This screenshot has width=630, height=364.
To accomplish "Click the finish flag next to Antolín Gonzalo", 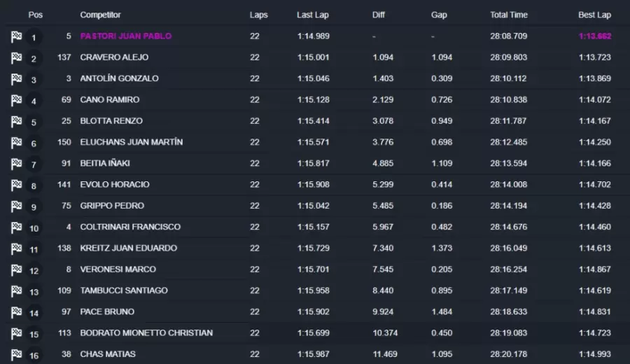I will [x=16, y=80].
